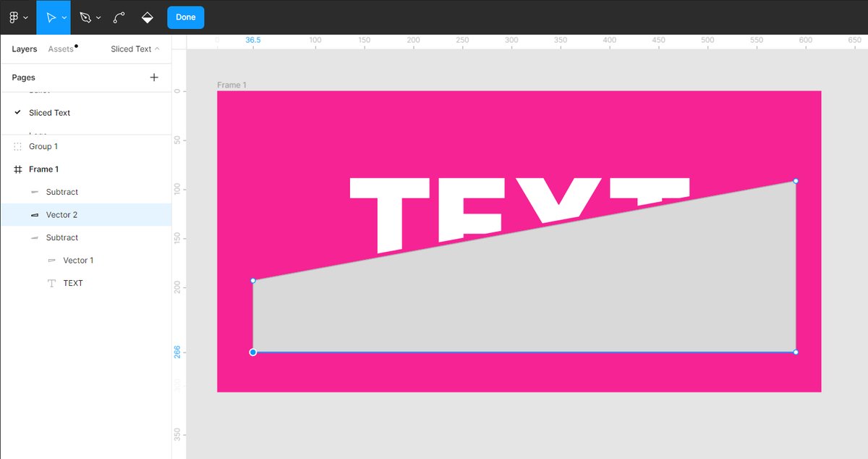Collapse the Sliced Text page dropdown
This screenshot has height=459, width=868.
click(x=135, y=49)
